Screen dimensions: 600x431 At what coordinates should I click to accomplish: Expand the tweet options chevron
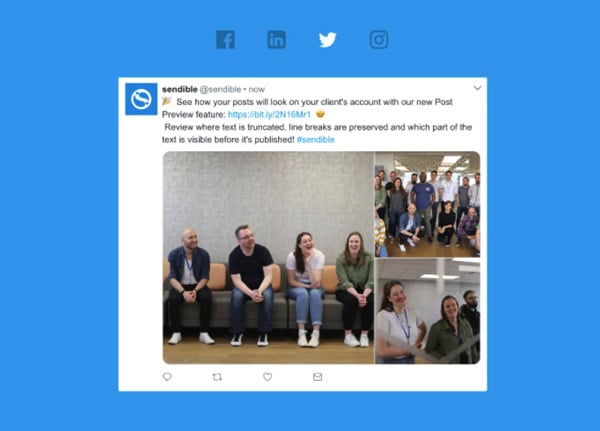(x=477, y=88)
